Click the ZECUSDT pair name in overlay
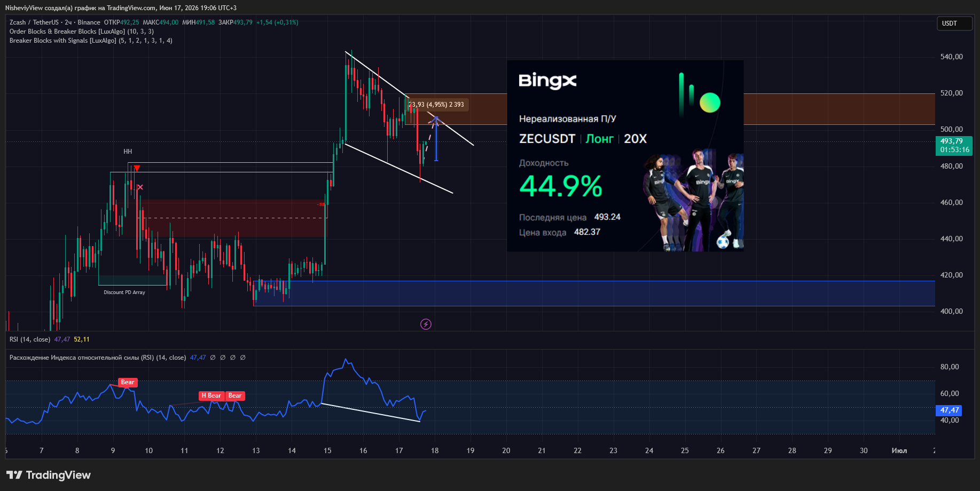 pos(547,139)
